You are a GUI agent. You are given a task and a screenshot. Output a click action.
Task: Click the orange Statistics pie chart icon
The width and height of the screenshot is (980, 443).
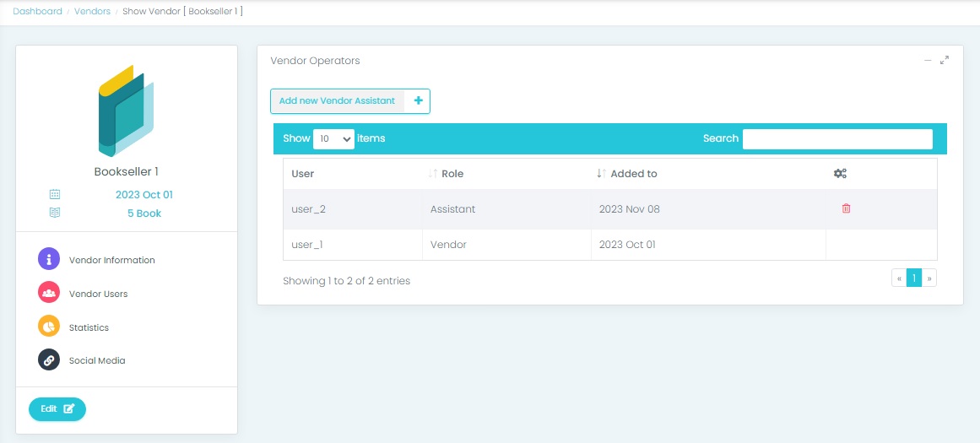click(49, 327)
